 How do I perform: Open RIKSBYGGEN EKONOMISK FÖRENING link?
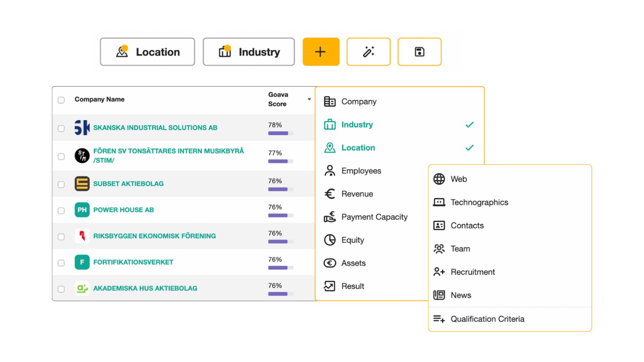point(155,236)
